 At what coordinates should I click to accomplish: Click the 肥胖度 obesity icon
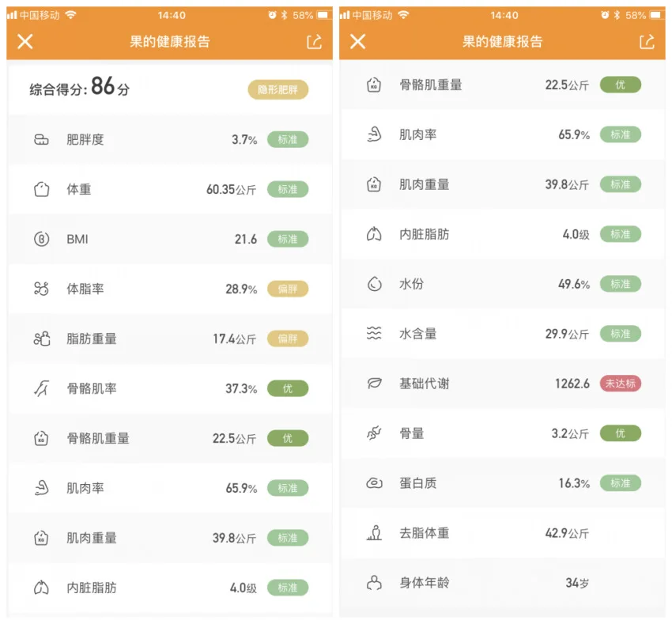pyautogui.click(x=41, y=139)
